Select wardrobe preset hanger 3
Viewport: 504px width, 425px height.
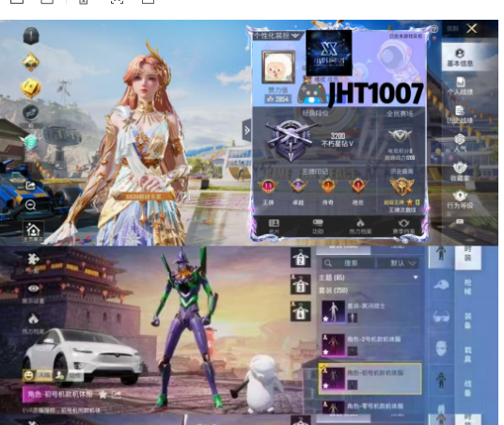coord(300,284)
